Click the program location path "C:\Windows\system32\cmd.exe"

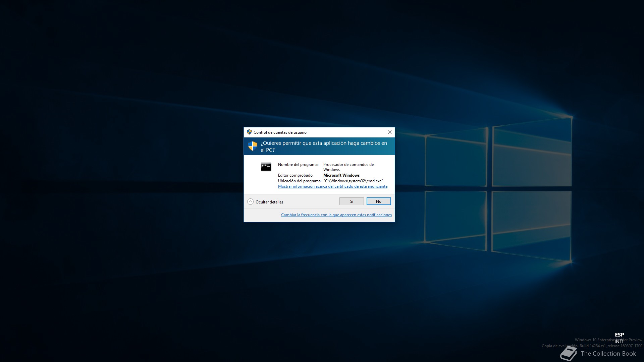point(353,181)
